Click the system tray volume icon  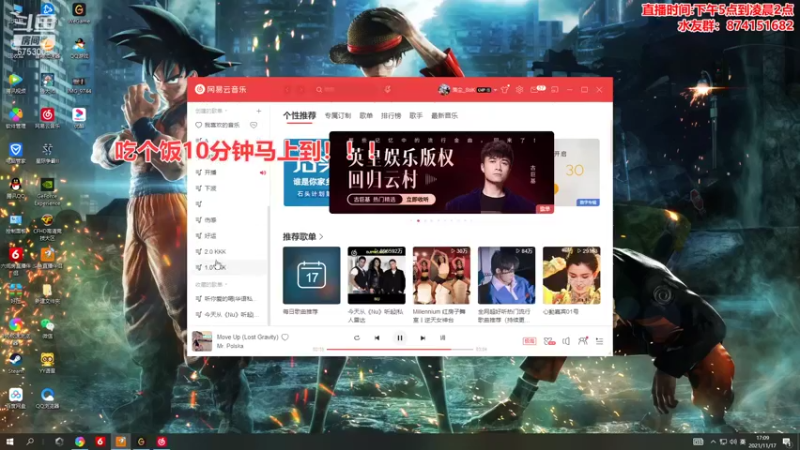click(x=733, y=442)
